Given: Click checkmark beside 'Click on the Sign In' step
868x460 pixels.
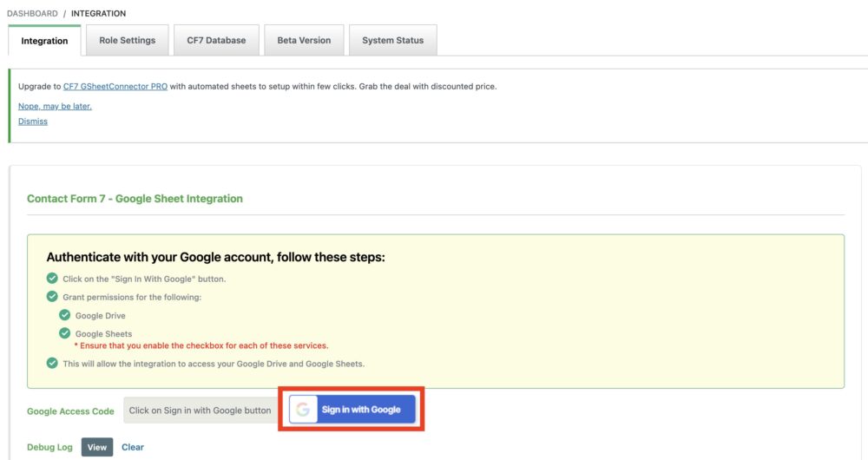Looking at the screenshot, I should tap(52, 279).
